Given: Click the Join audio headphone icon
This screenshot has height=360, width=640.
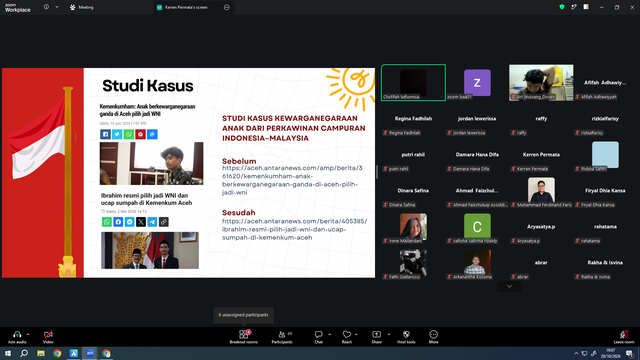Looking at the screenshot, I should click(x=17, y=334).
